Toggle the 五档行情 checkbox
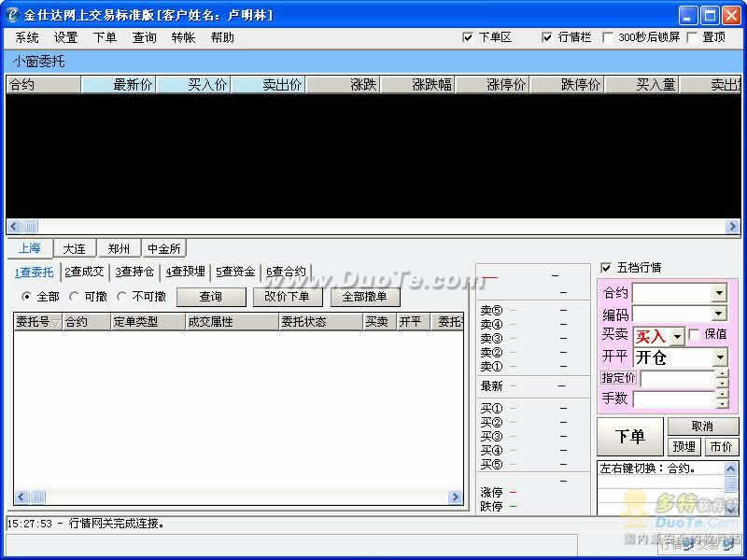Image resolution: width=747 pixels, height=560 pixels. click(606, 268)
